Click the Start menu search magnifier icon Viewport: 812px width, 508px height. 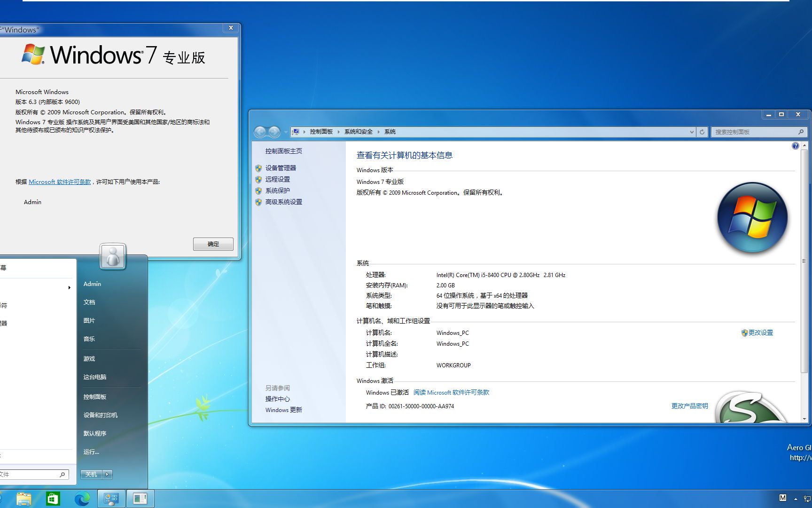[x=62, y=475]
